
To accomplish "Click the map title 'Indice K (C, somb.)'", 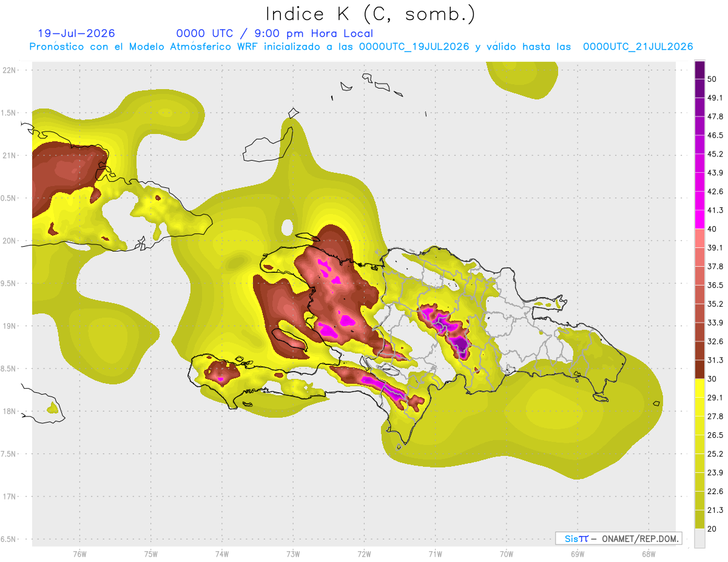I will [x=371, y=14].
